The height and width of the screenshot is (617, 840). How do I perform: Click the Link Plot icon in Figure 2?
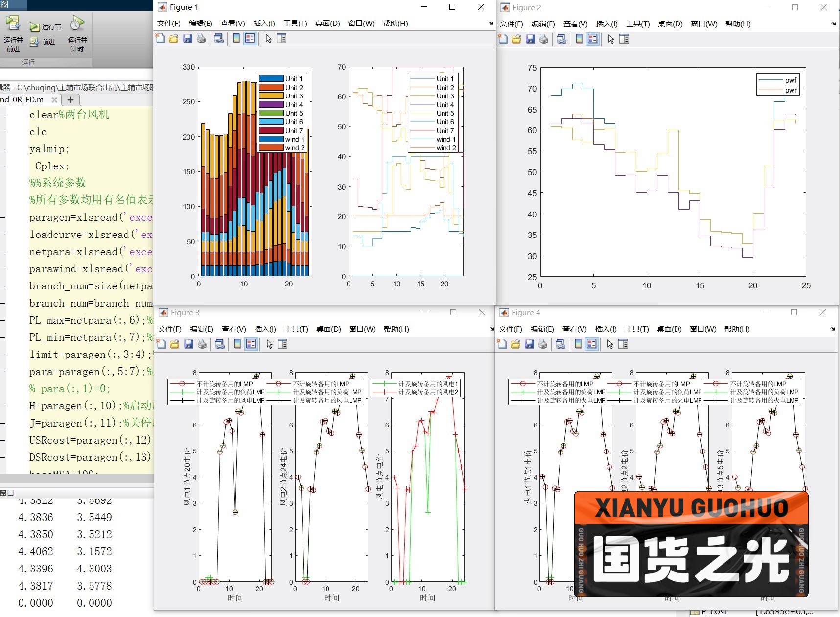point(561,39)
